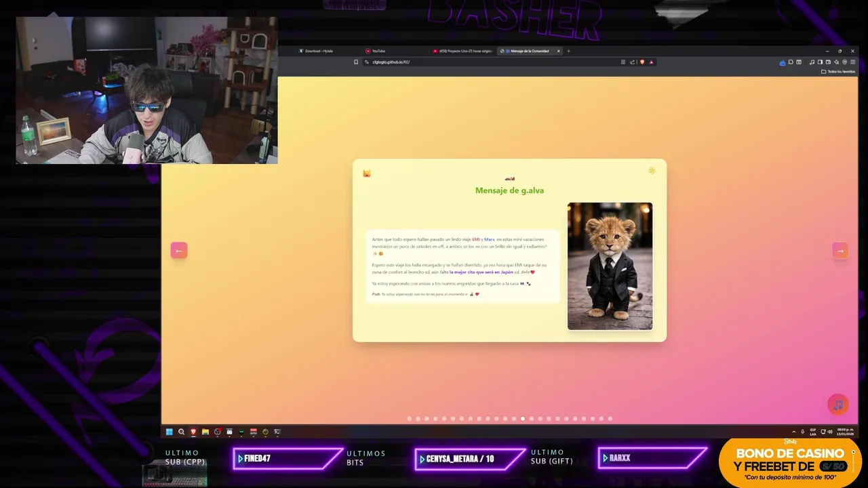Click the cat emoji in card corner

click(367, 174)
